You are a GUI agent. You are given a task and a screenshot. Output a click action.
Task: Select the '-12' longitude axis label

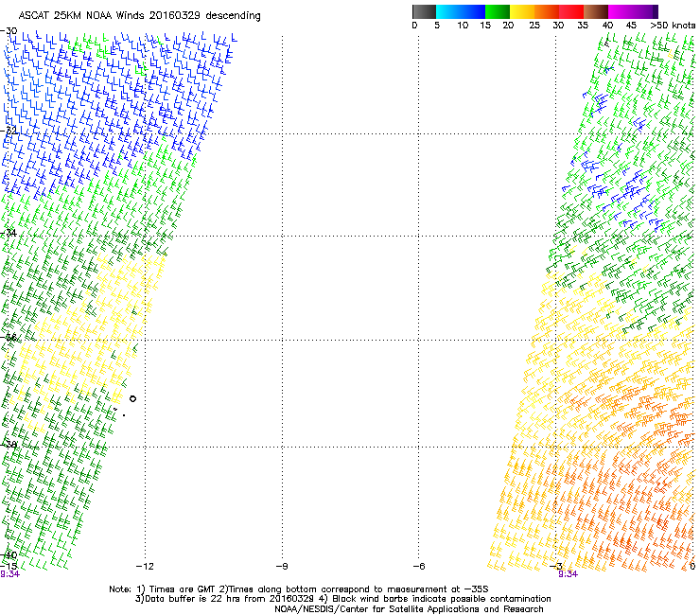tap(145, 567)
